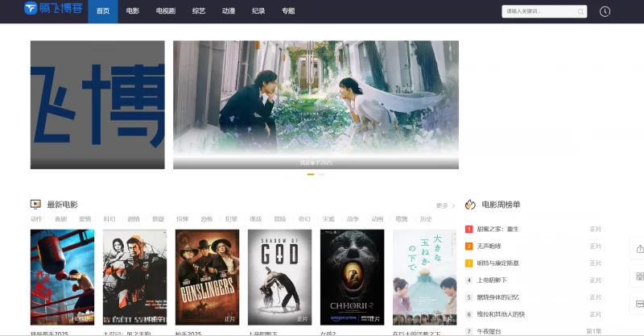Select the active orange carousel indicator dot

click(x=311, y=174)
